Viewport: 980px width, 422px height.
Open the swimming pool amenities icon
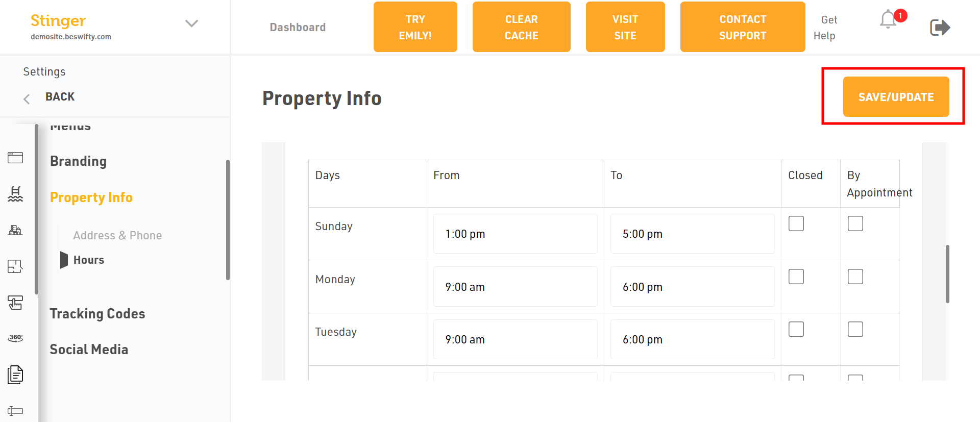pos(15,194)
